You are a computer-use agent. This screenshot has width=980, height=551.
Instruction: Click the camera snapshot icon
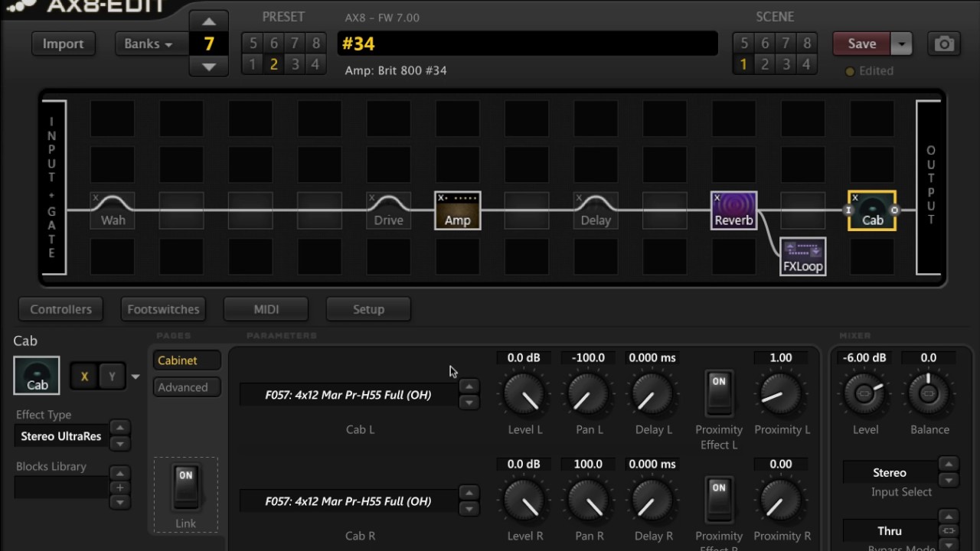click(944, 44)
